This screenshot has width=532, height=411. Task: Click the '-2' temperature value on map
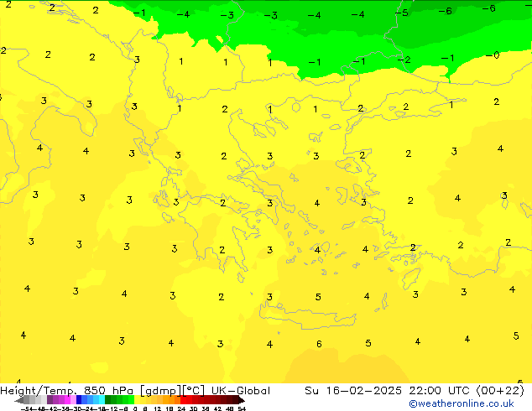tap(404, 60)
